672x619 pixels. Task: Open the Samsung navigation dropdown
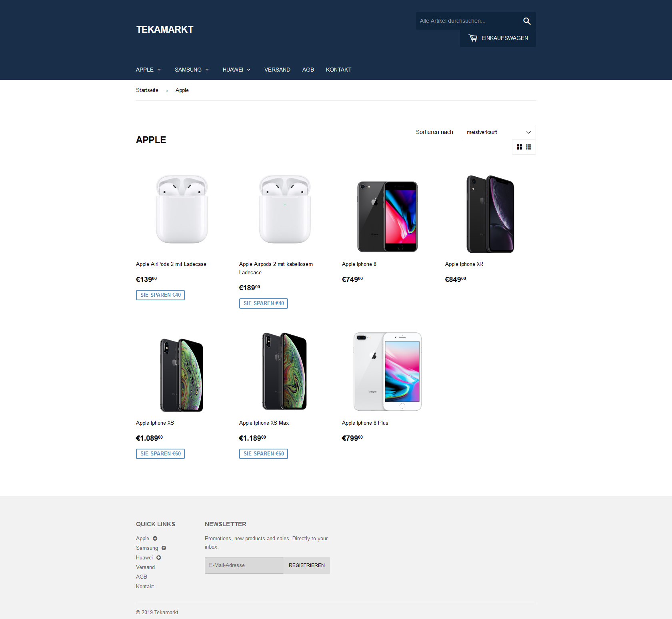pyautogui.click(x=192, y=70)
